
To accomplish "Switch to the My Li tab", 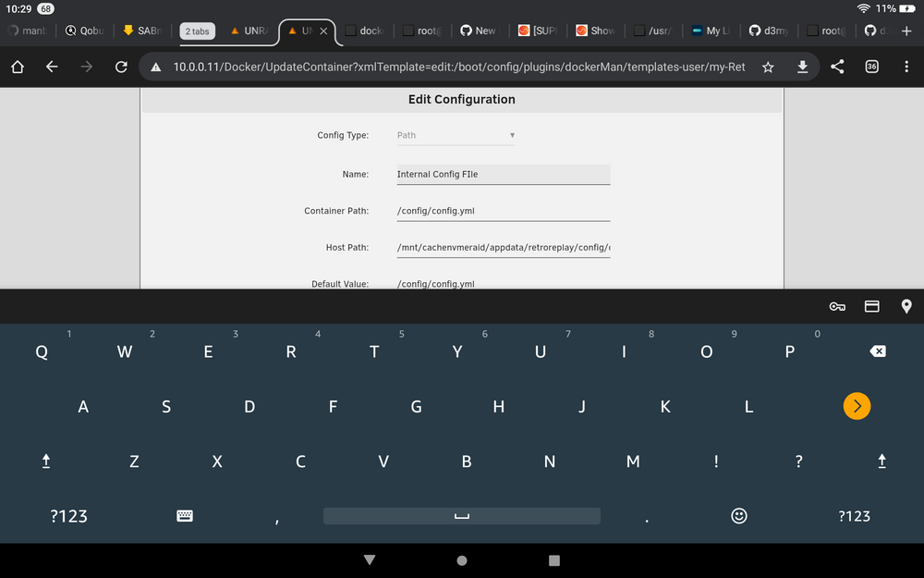I will (710, 31).
